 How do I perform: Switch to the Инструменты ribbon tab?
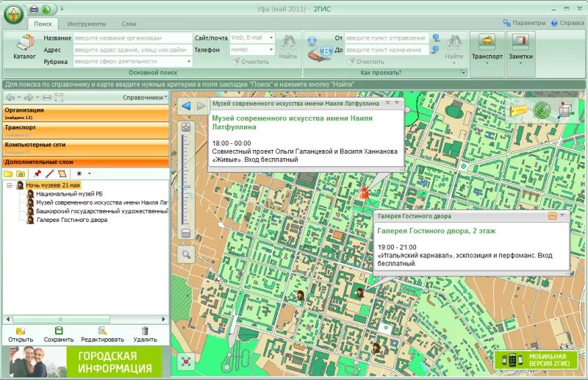tap(87, 24)
